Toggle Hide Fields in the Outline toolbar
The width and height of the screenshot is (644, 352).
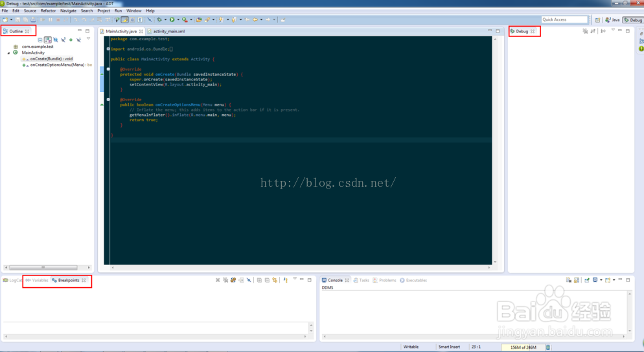click(x=56, y=40)
